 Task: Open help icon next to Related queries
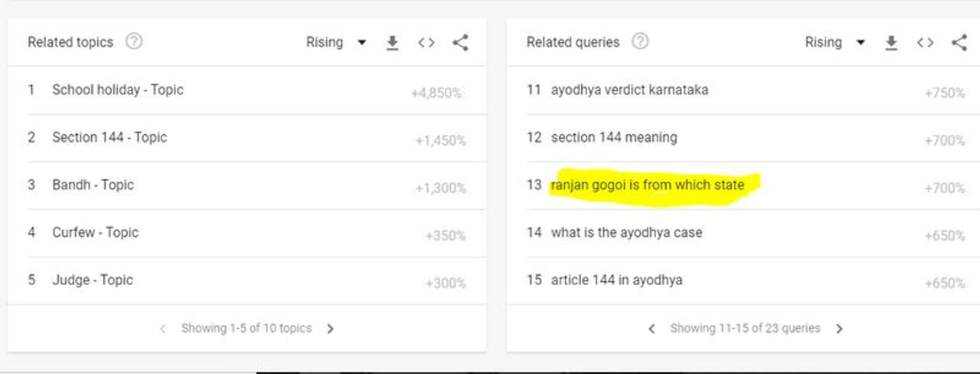tap(640, 42)
